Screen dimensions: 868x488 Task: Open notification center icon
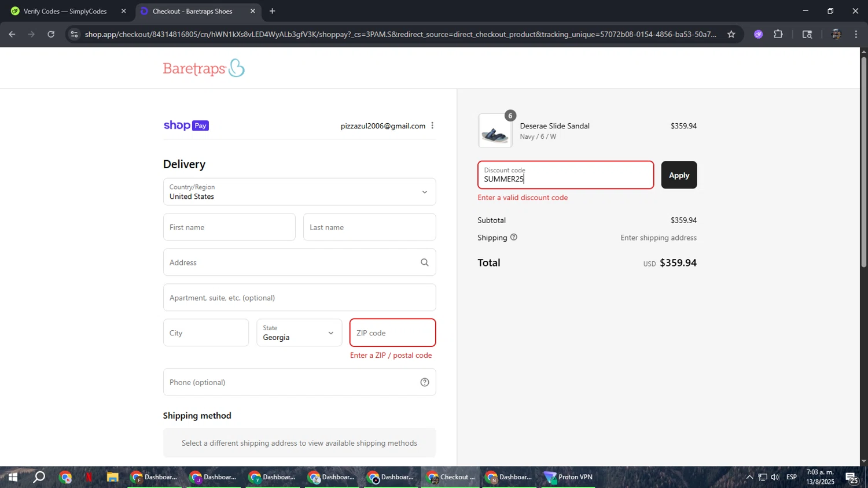coord(852,478)
